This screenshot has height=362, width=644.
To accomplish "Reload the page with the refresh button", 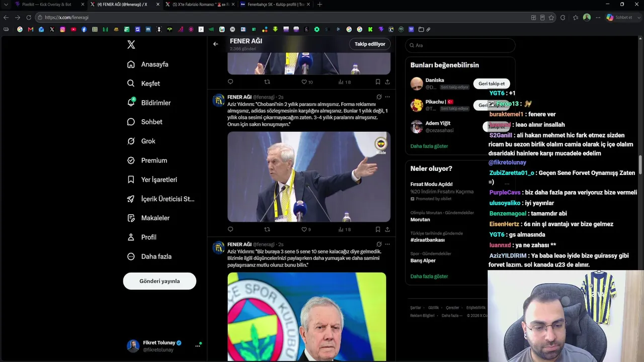I will [29, 18].
